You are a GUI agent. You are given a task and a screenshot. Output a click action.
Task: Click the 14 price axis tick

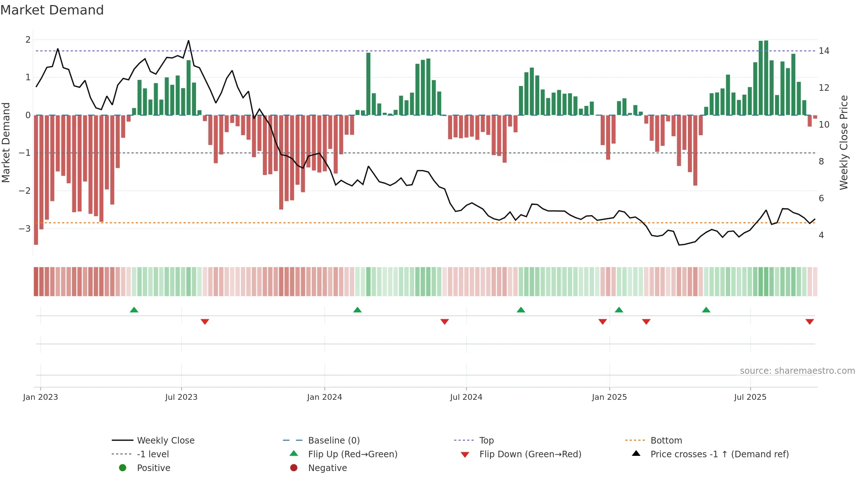point(824,51)
